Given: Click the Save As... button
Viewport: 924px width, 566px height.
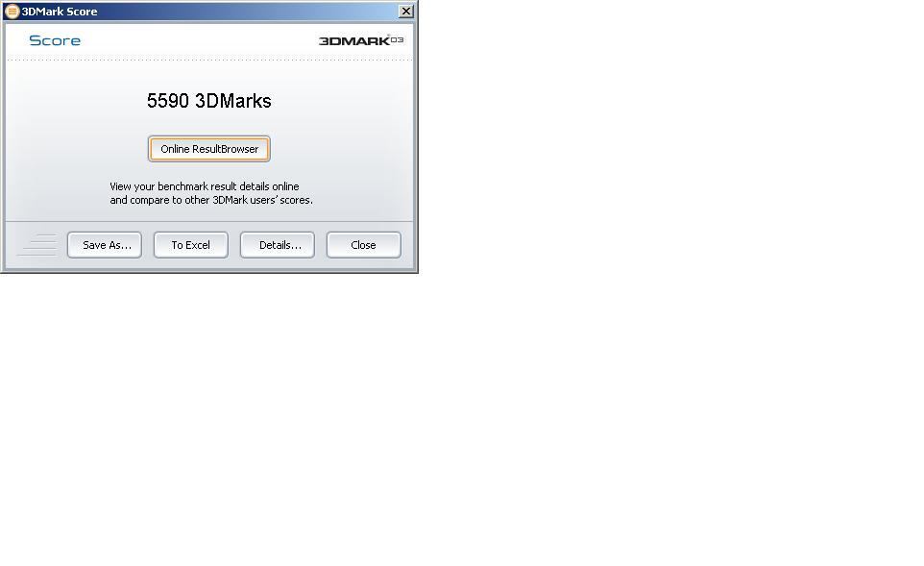Looking at the screenshot, I should pyautogui.click(x=105, y=245).
